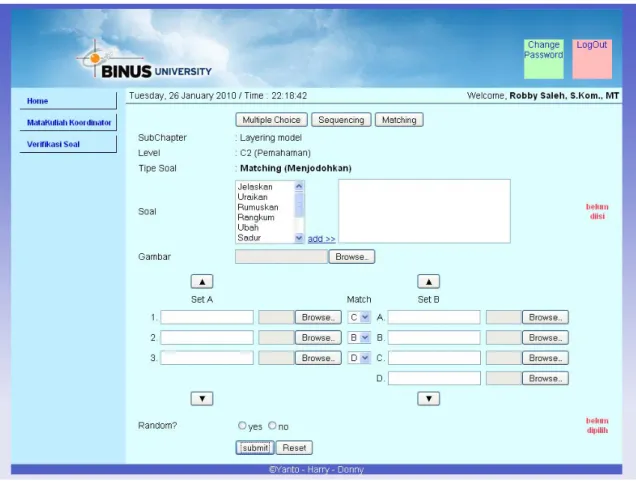Click the up arrow above Set B

(x=428, y=281)
